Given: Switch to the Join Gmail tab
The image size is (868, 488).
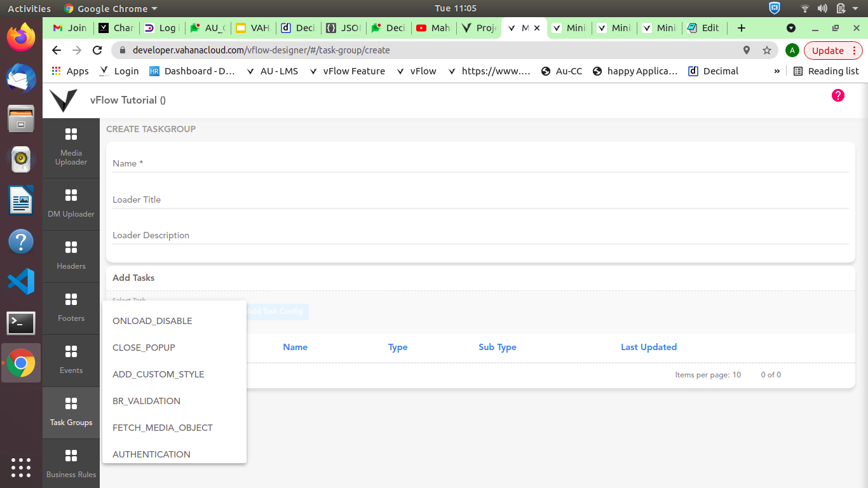Looking at the screenshot, I should 69,28.
